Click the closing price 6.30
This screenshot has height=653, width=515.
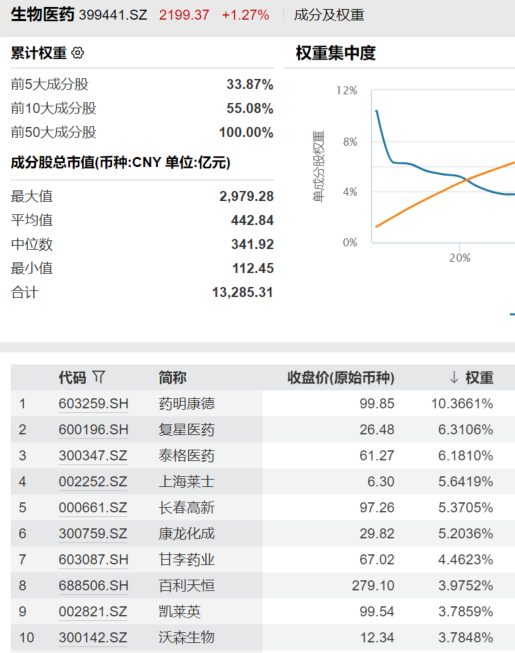[381, 481]
